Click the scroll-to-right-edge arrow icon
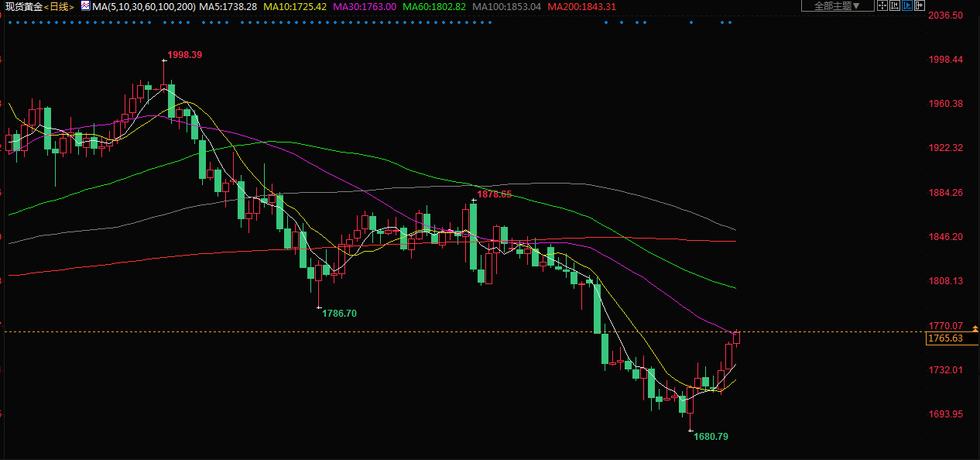 920,5
